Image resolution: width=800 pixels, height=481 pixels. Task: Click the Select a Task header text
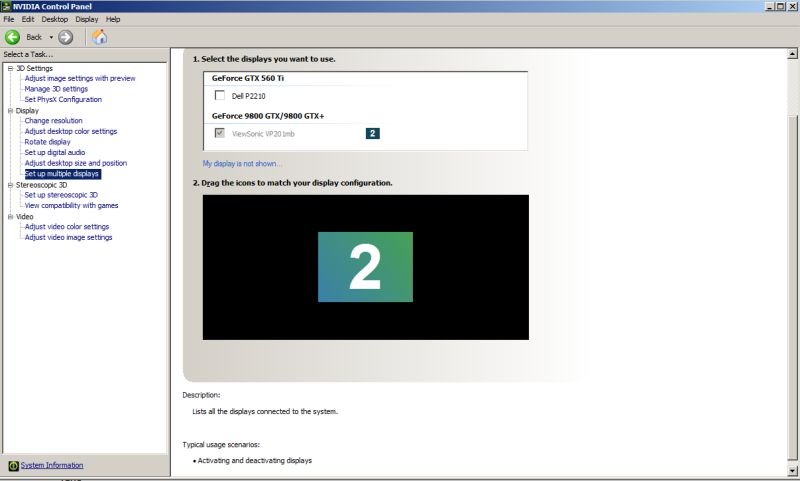coord(28,54)
